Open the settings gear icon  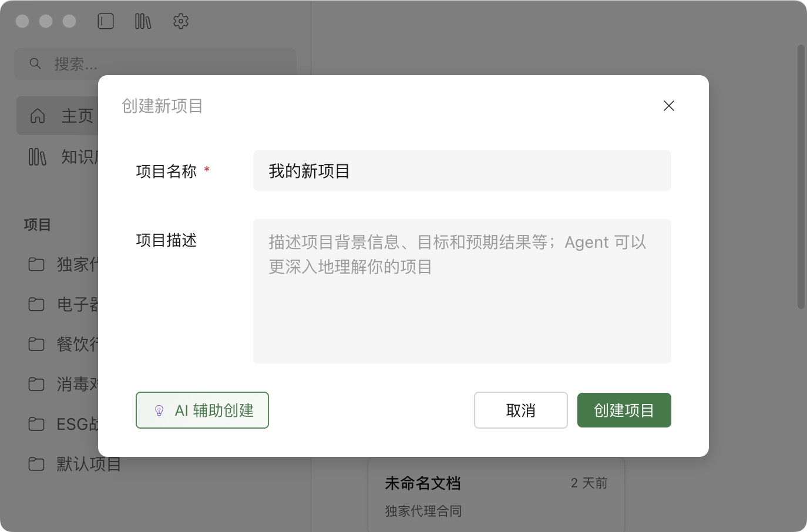pos(181,22)
